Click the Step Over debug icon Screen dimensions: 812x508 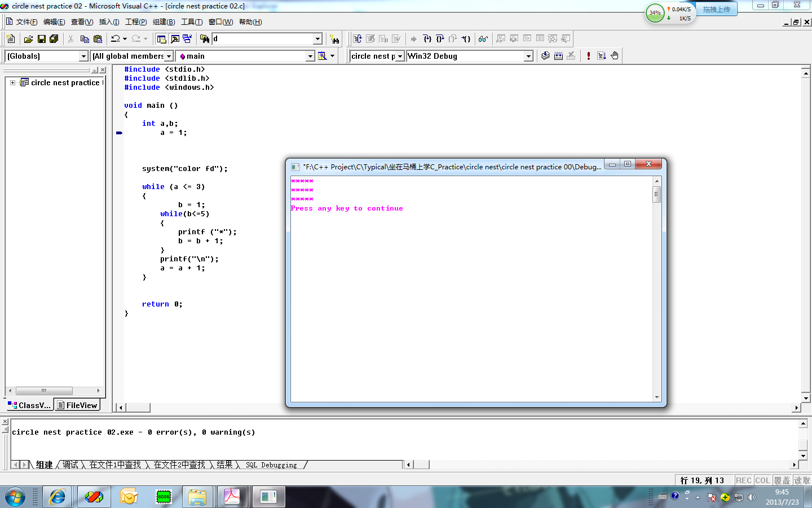click(440, 39)
